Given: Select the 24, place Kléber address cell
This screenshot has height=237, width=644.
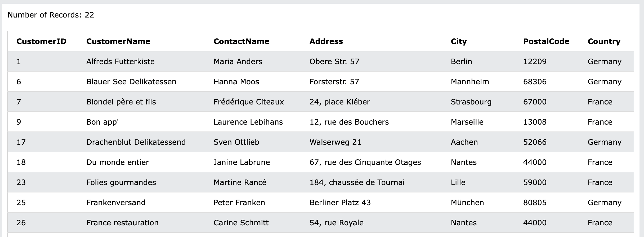Looking at the screenshot, I should (339, 102).
